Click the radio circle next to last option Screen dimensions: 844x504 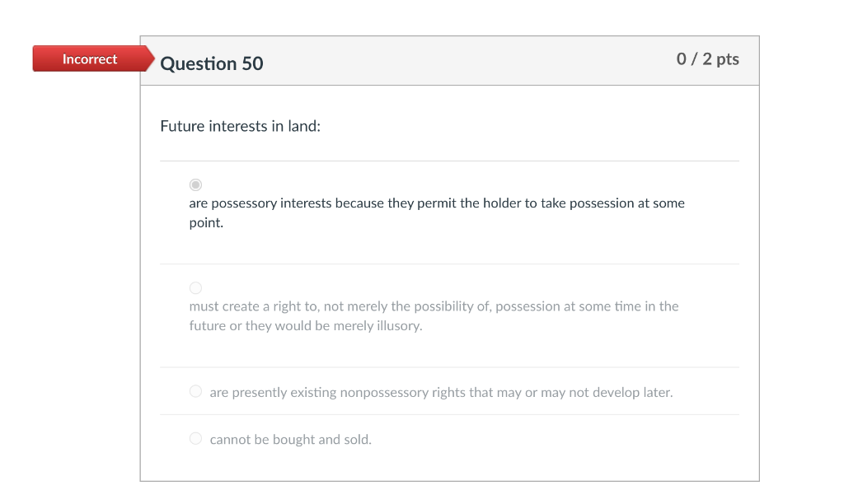click(x=195, y=438)
